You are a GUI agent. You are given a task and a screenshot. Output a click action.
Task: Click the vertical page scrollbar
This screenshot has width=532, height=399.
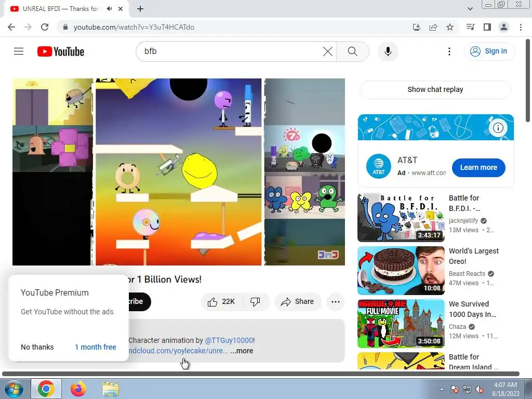[528, 81]
